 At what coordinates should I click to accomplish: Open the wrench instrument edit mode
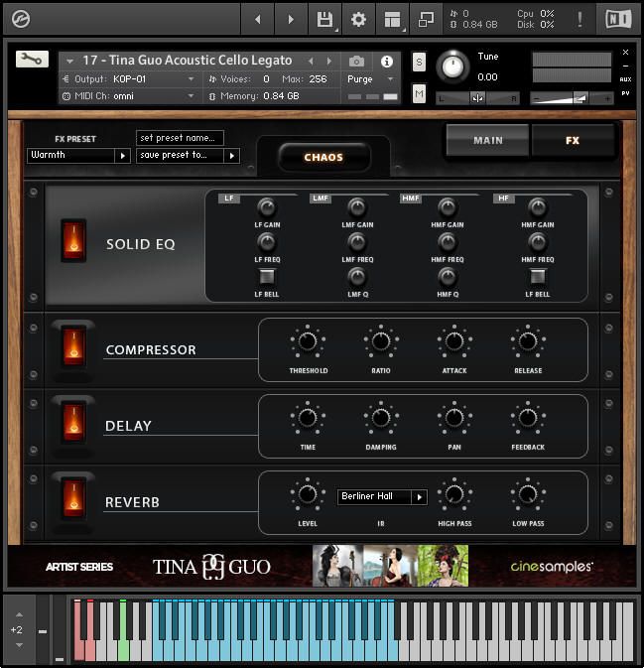click(32, 60)
